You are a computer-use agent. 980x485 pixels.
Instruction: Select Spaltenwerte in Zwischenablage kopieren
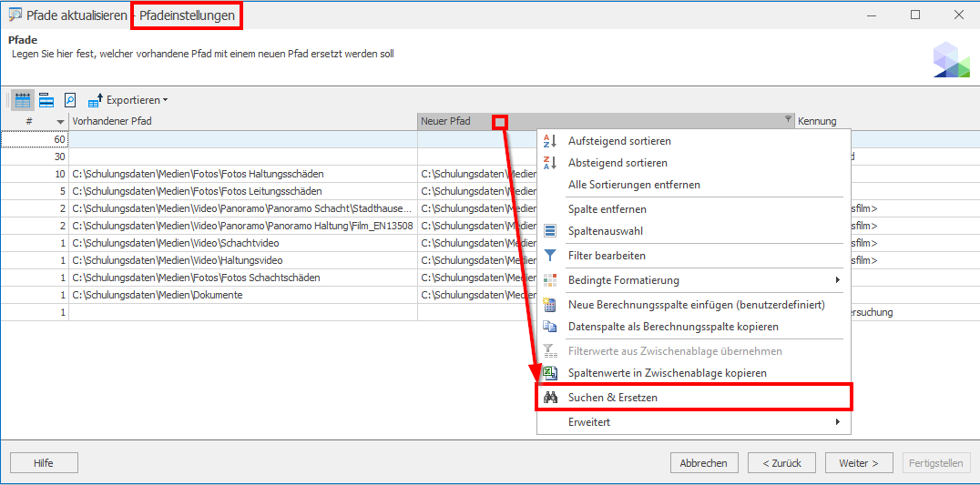point(667,373)
